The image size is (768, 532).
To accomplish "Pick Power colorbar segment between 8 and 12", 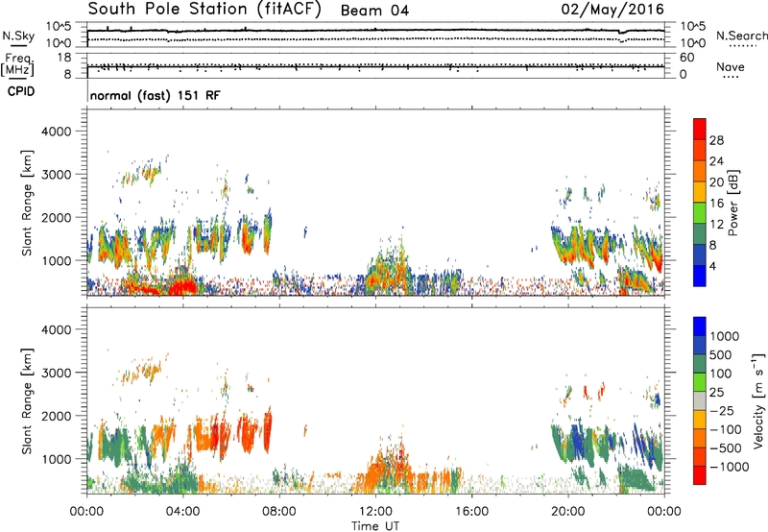I will coord(700,233).
